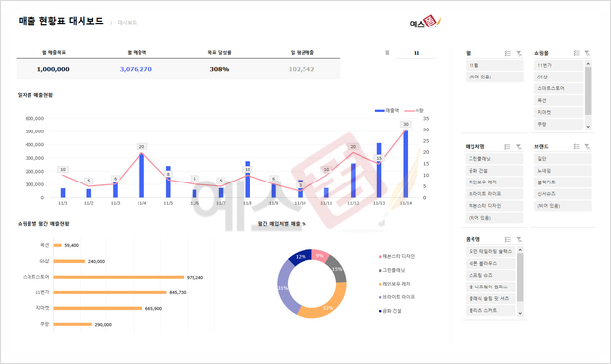Click the 수량 legend entry in daily chart
Viewport: 611px width, 364px height.
click(x=414, y=111)
